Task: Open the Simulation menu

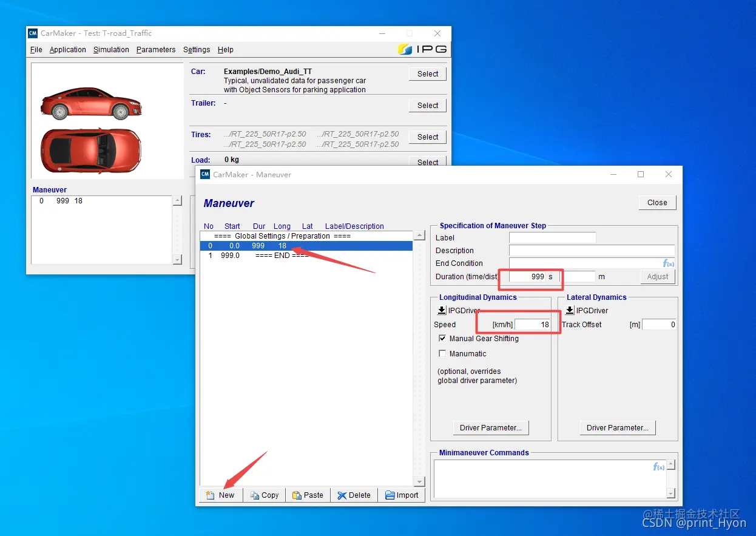Action: pyautogui.click(x=111, y=50)
